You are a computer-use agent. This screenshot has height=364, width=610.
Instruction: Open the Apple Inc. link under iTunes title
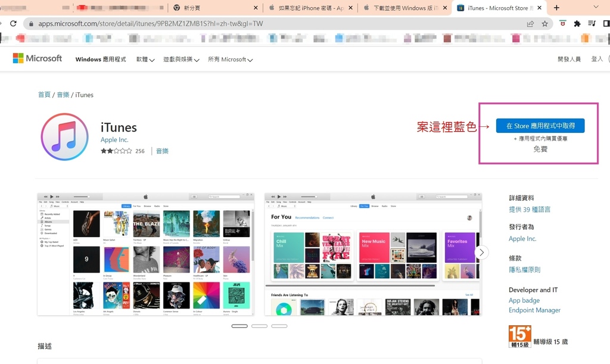tap(114, 139)
